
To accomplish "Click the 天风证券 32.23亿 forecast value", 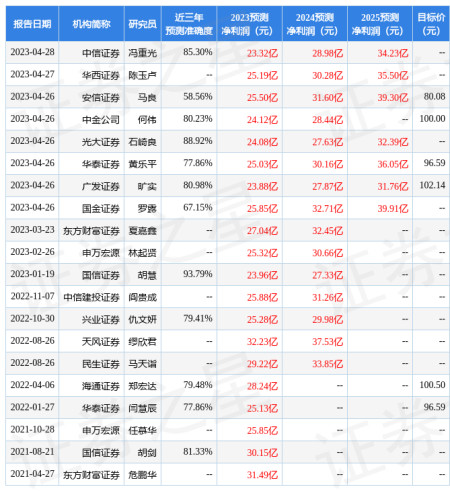I will click(262, 341).
